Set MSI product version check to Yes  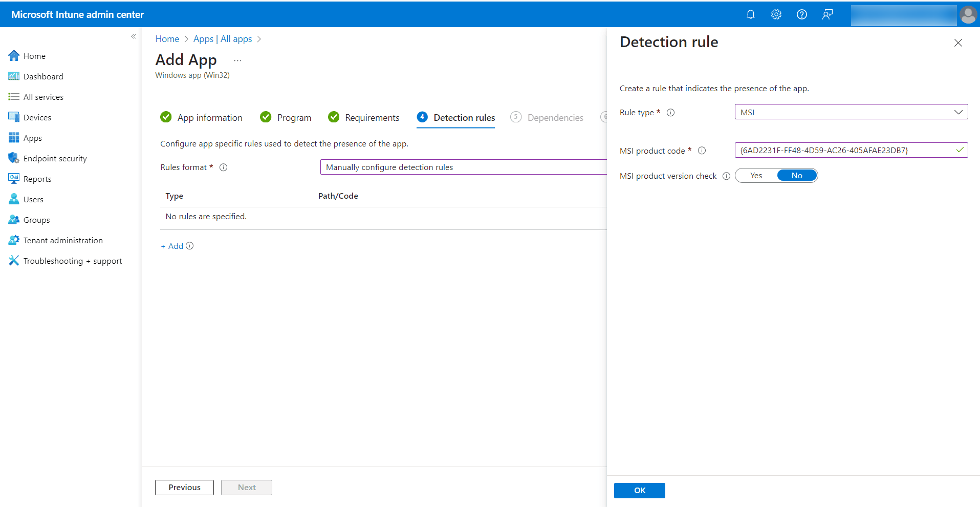(x=756, y=176)
